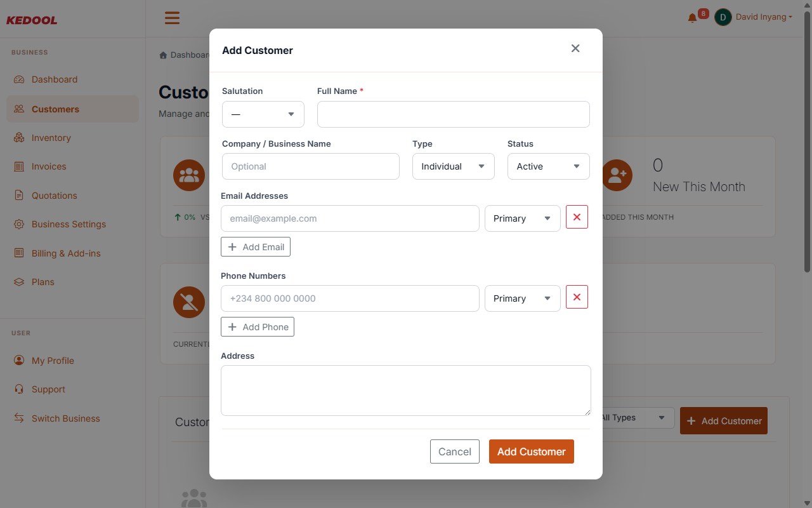Image resolution: width=812 pixels, height=508 pixels.
Task: Click the page vertical scrollbar
Action: click(x=807, y=142)
